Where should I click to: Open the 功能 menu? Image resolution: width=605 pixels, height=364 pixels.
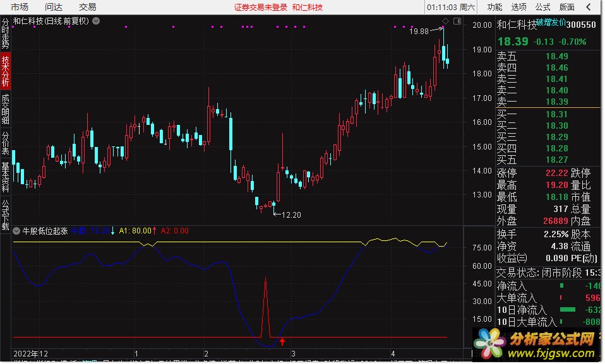tap(494, 7)
